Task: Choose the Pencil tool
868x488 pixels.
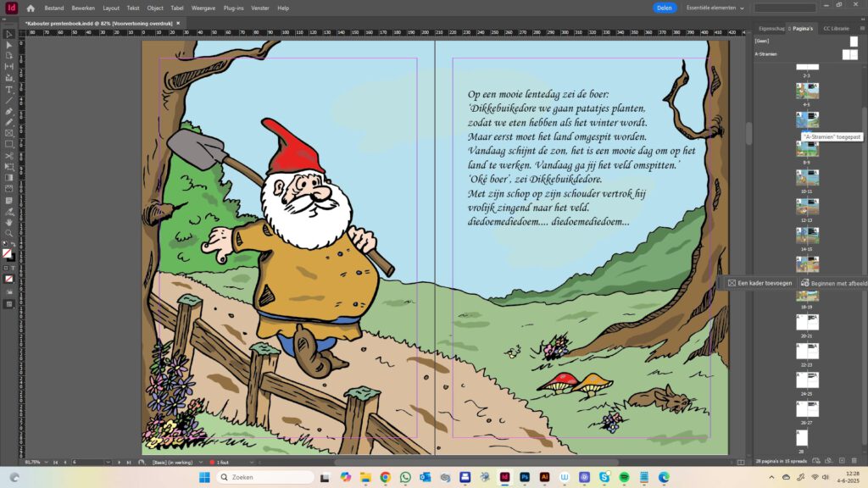Action: [x=8, y=122]
